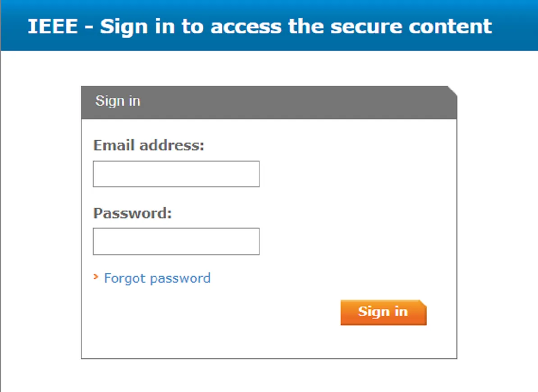
Task: Click the "IEEE" text in the blue banner
Action: coord(53,27)
